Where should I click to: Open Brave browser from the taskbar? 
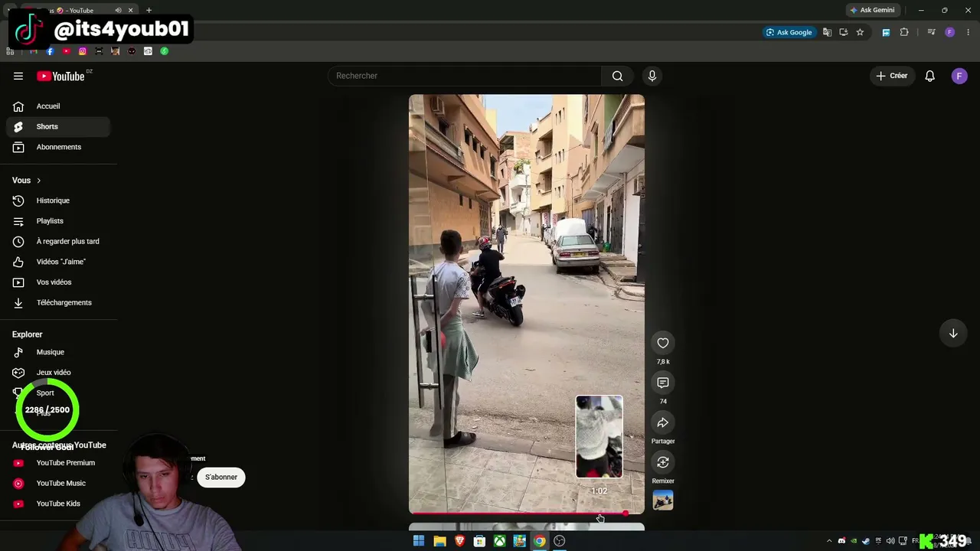[459, 541]
